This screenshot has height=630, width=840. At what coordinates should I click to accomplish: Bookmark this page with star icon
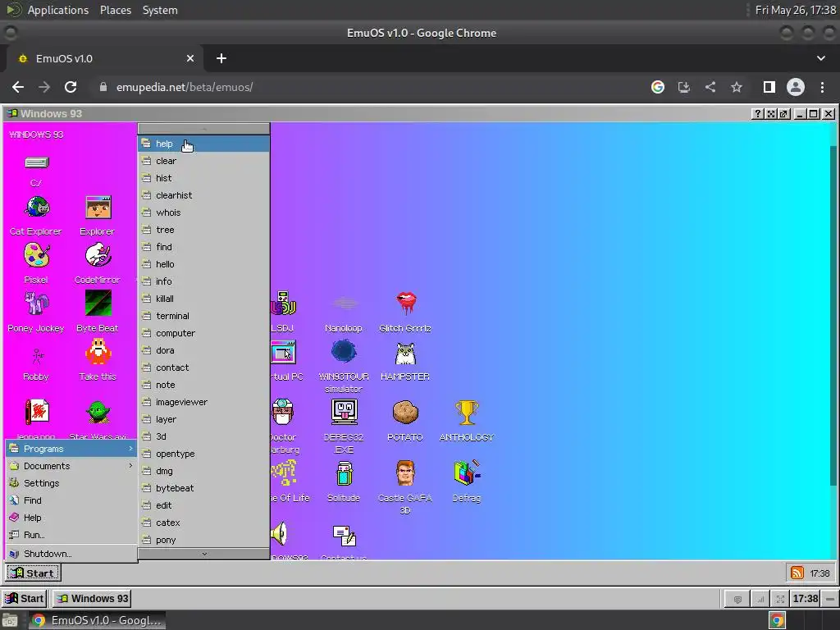pos(737,87)
